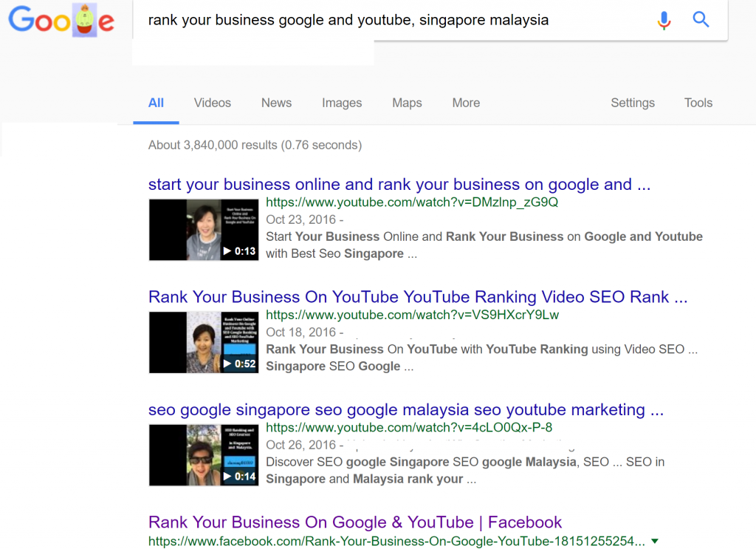Viewport: 756px width, 549px height.
Task: Click the VS9HXcrY9Lw YouTube URL
Action: coord(412,315)
